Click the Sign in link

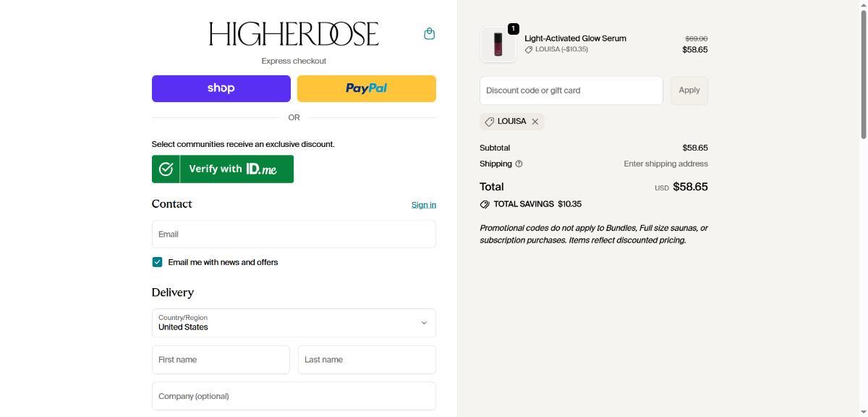coord(423,205)
